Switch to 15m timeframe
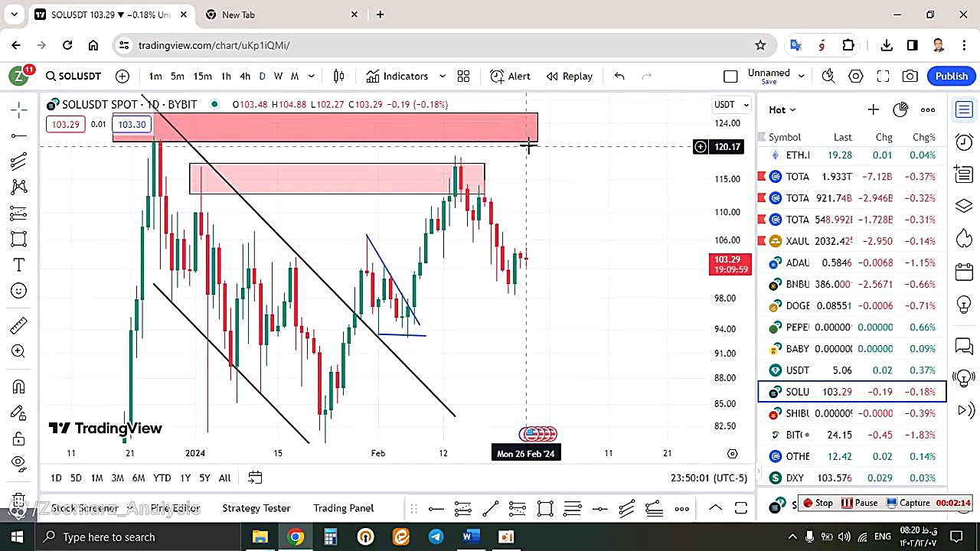Screen dimensions: 980x551 (x=203, y=76)
